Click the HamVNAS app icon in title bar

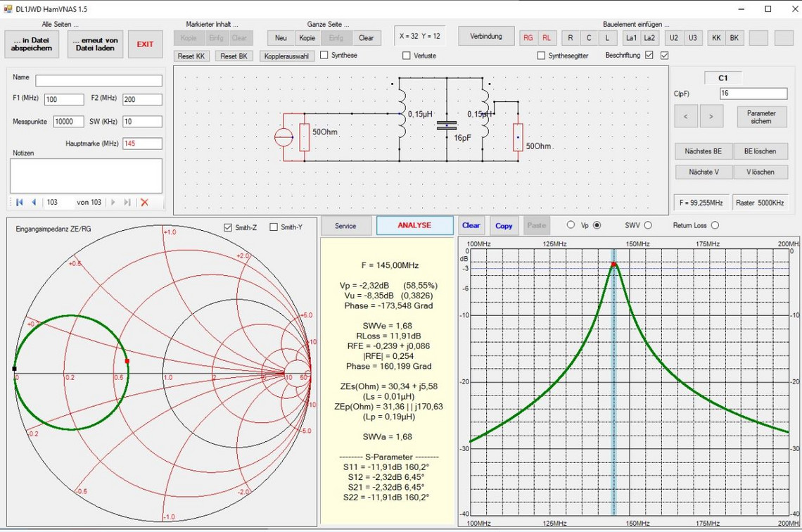pos(8,8)
